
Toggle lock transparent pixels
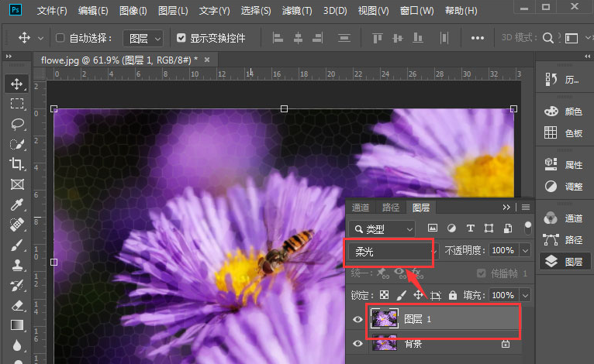pos(384,295)
